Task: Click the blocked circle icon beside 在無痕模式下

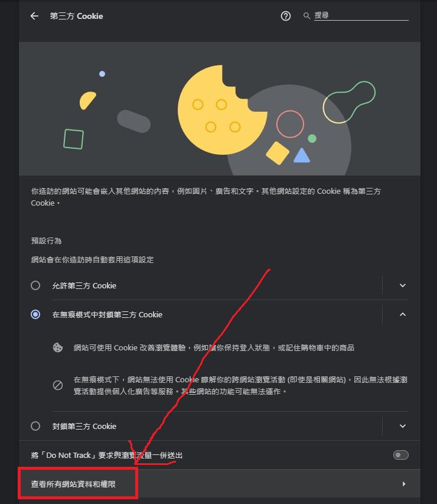Action: pyautogui.click(x=58, y=385)
